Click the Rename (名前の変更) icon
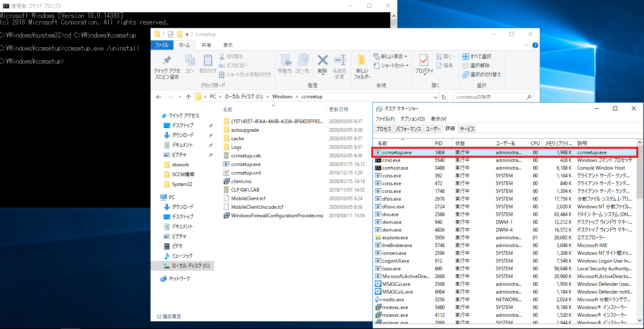This screenshot has height=329, width=644. click(x=340, y=60)
